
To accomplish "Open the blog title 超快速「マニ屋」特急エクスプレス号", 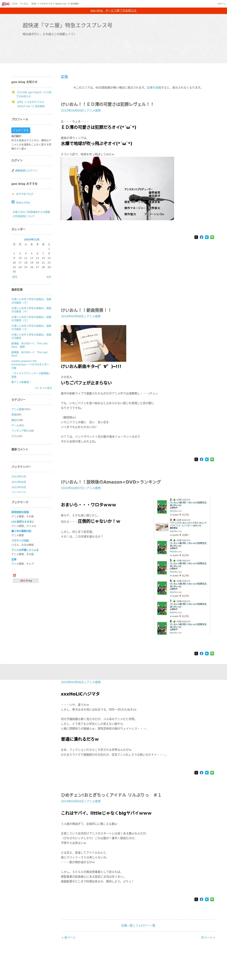I will coord(67,25).
